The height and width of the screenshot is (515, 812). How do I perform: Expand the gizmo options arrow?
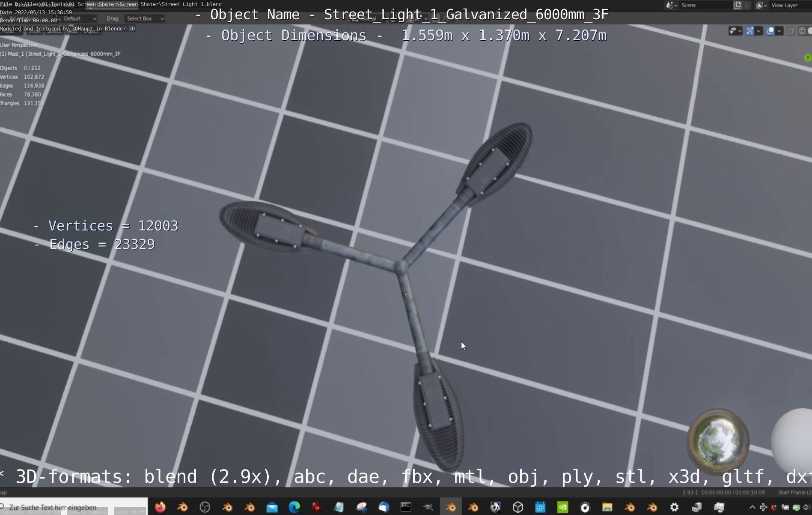point(758,31)
